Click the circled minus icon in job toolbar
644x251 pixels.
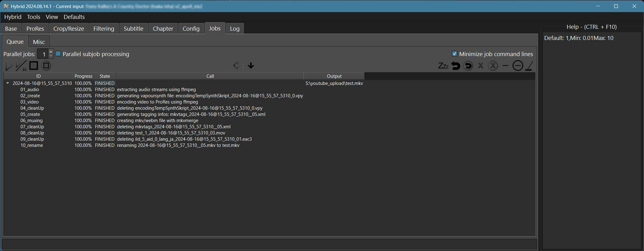[x=518, y=66]
